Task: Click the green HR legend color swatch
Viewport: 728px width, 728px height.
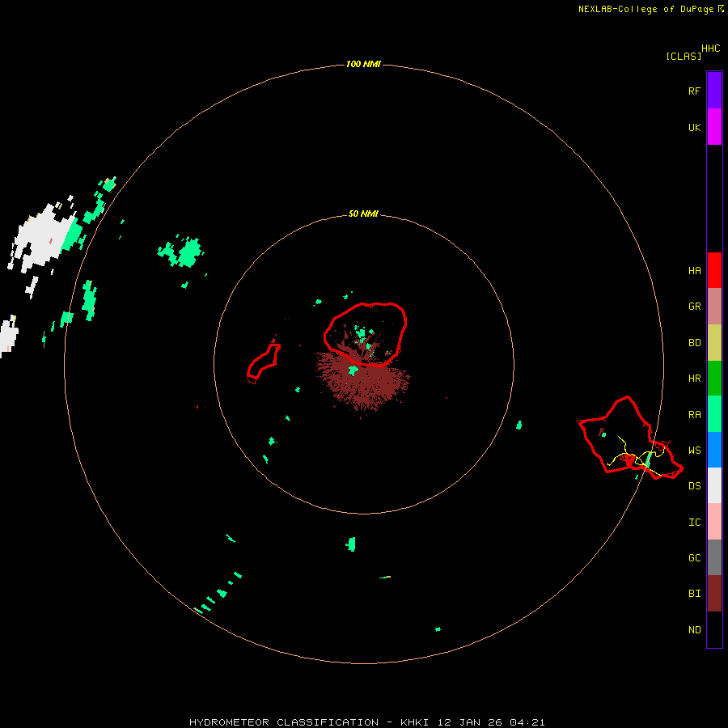Action: pos(714,378)
